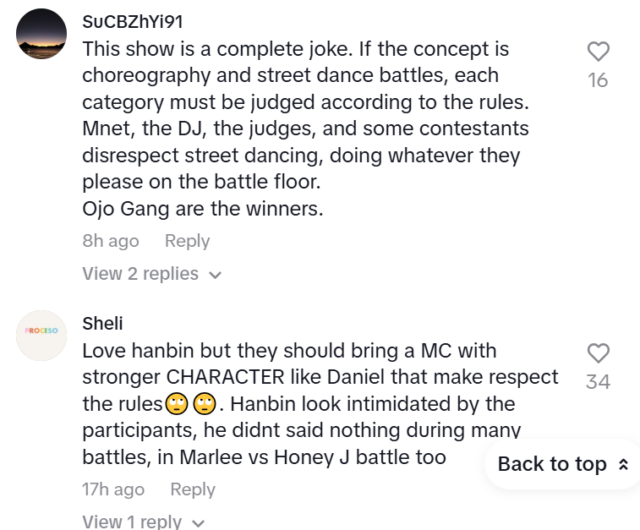Reply to SuCBZhYi91's comment

187,241
